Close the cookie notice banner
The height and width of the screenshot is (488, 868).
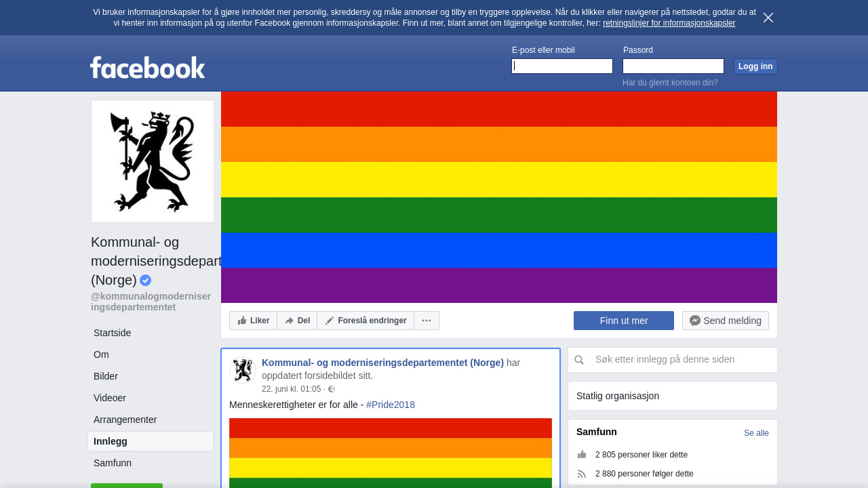(x=768, y=18)
